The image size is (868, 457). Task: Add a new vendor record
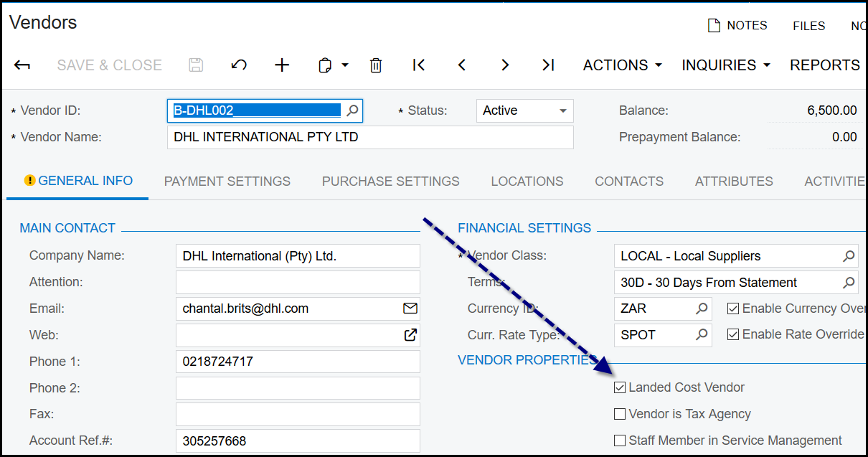(282, 65)
